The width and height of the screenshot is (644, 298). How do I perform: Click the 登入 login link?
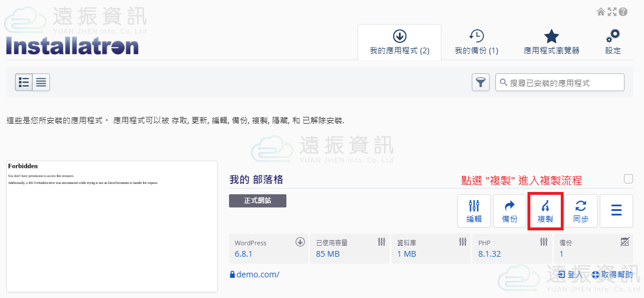point(570,275)
